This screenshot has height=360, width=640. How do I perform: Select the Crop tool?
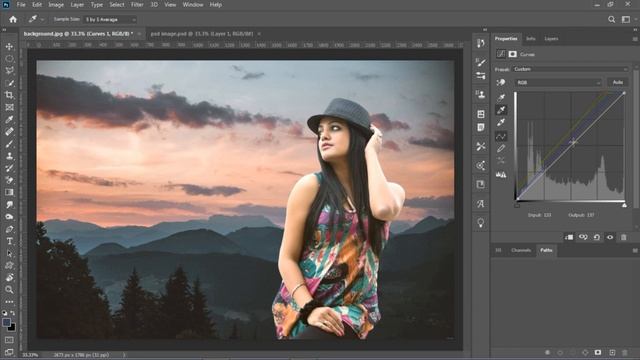pyautogui.click(x=9, y=95)
